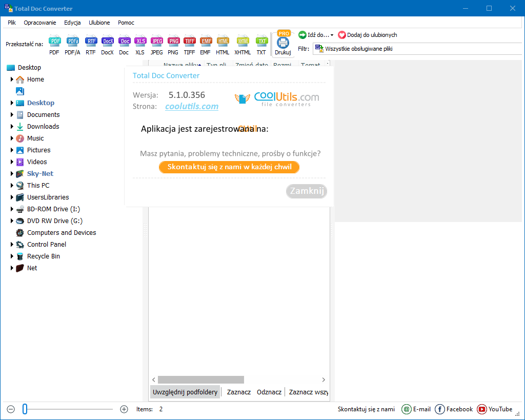The width and height of the screenshot is (525, 420).
Task: Open the YouTube link
Action: point(495,409)
